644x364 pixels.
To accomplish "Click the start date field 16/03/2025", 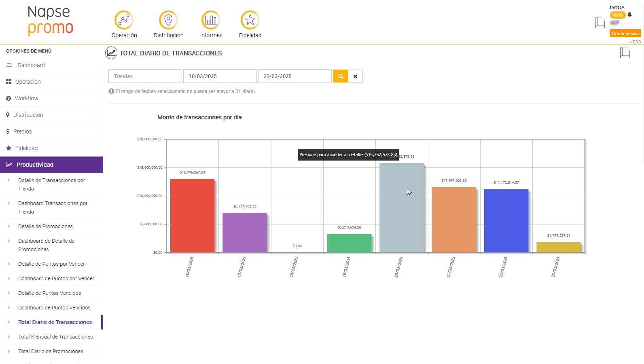I will (220, 76).
